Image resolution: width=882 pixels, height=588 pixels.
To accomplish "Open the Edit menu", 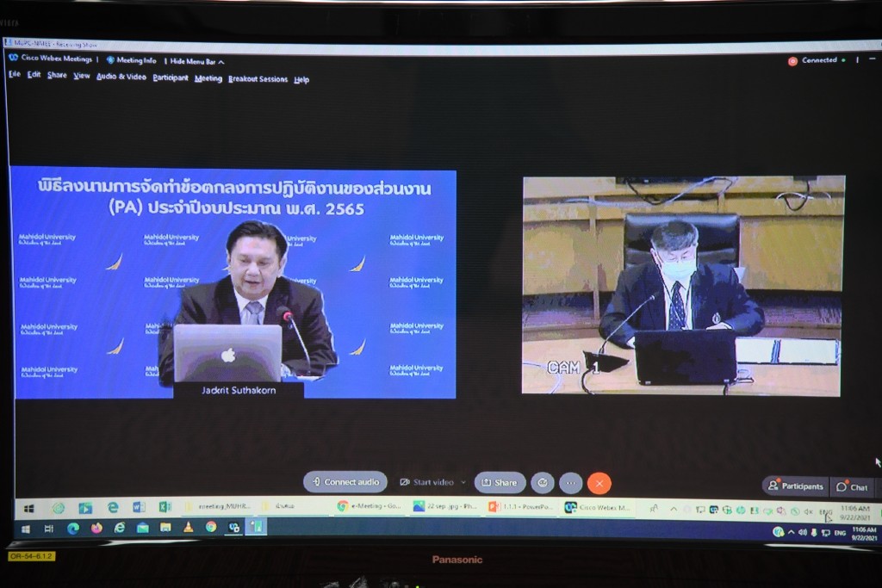I will 34,75.
